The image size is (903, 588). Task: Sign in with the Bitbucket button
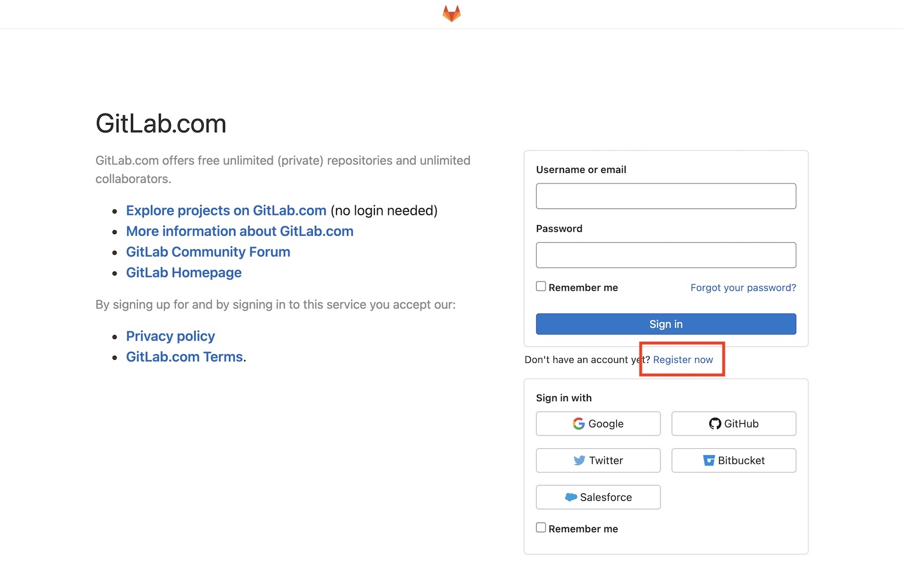734,460
